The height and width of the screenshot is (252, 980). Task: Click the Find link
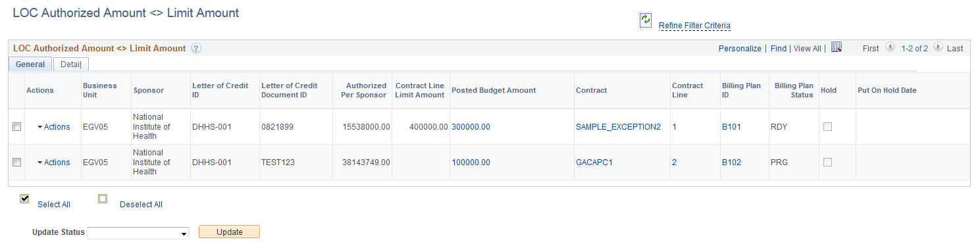tap(779, 49)
